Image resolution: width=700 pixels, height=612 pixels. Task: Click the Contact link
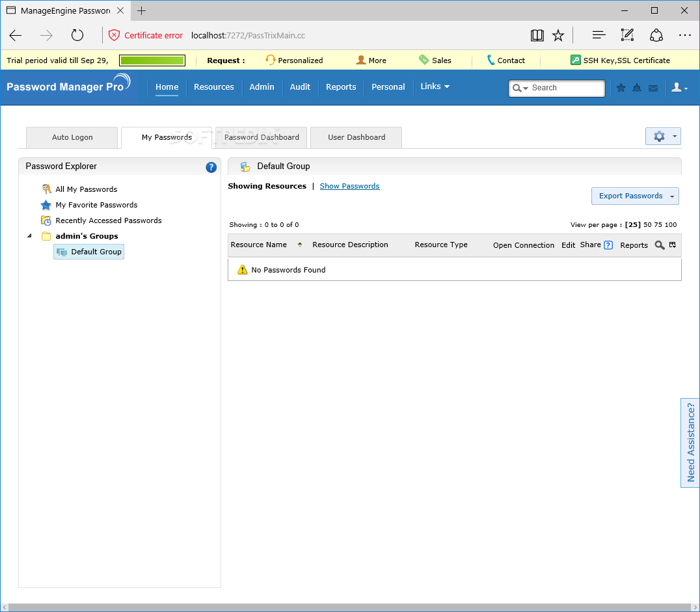[505, 60]
